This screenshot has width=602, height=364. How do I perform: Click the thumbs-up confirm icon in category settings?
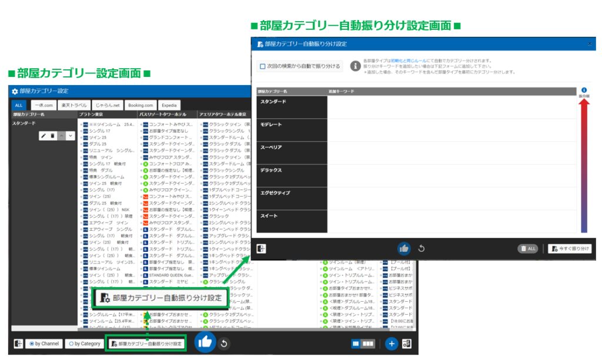(x=204, y=343)
